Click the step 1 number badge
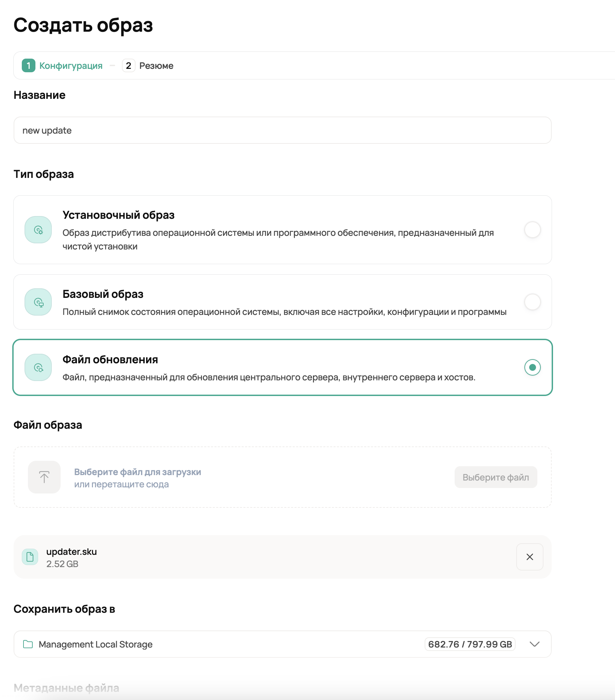 [x=28, y=65]
